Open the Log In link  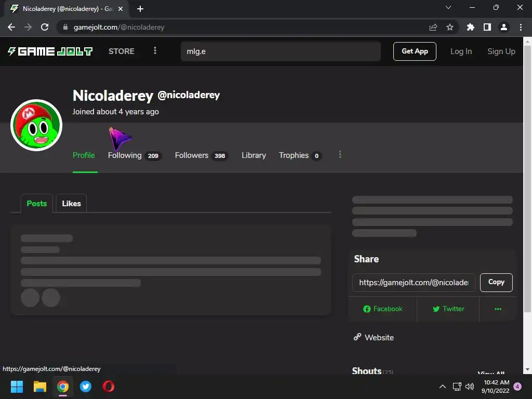click(x=461, y=51)
